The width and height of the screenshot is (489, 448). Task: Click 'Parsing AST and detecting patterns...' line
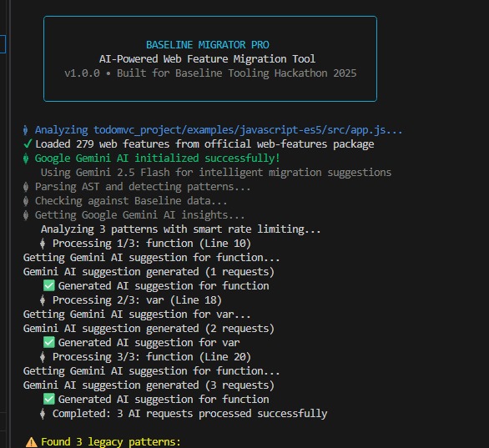[143, 187]
